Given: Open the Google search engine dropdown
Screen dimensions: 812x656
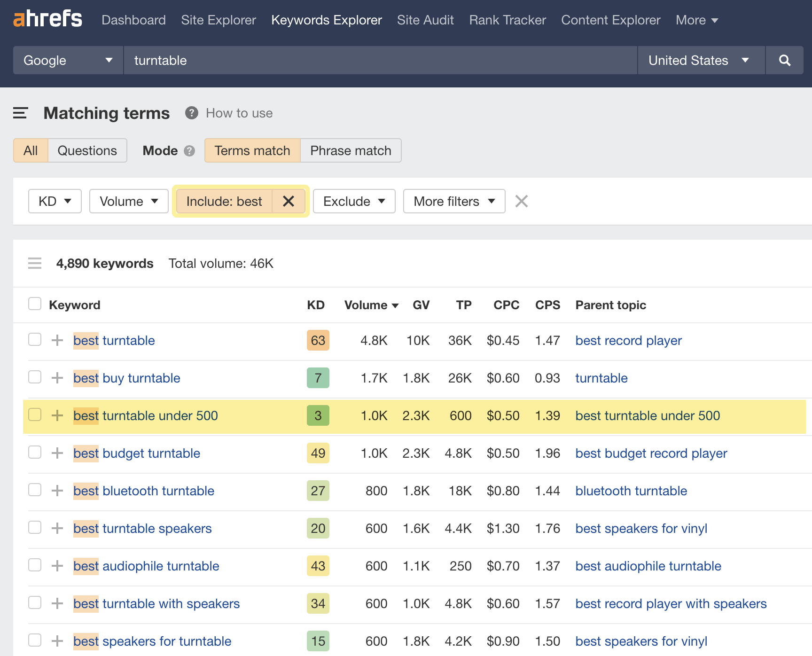Looking at the screenshot, I should click(x=67, y=60).
